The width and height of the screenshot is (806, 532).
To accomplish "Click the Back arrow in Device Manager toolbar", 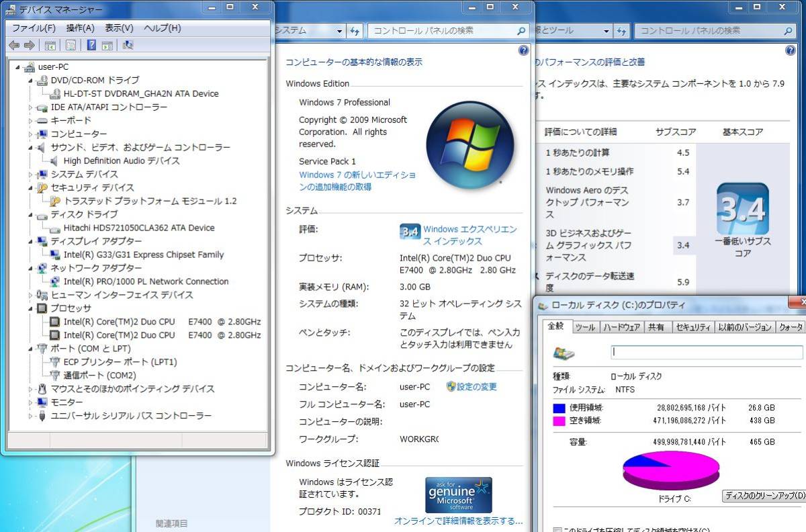I will pos(14,45).
